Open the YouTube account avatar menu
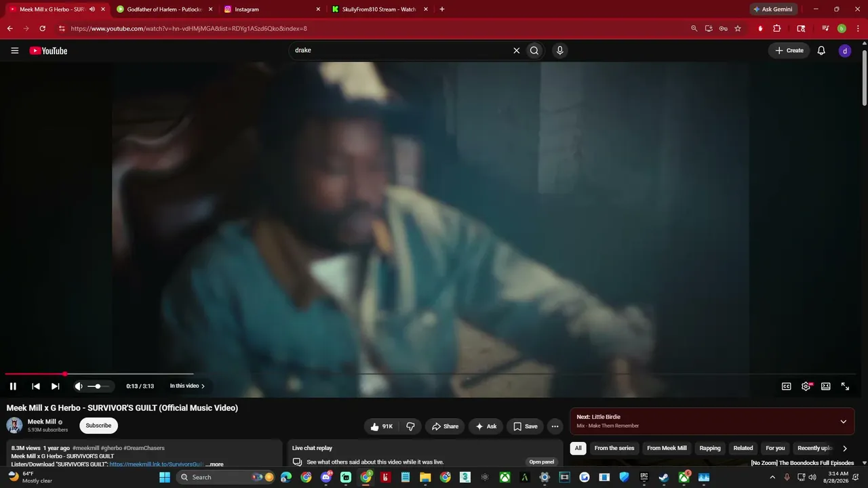 [845, 51]
